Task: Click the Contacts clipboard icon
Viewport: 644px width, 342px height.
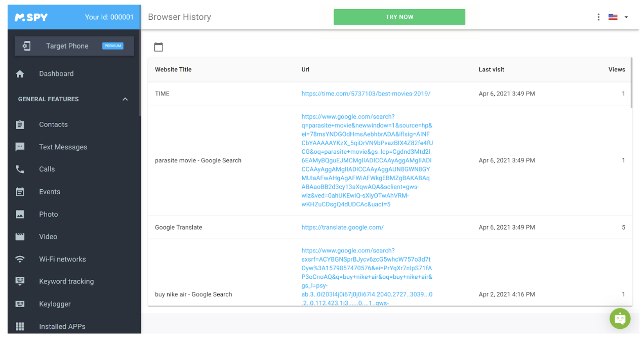Action: 20,124
